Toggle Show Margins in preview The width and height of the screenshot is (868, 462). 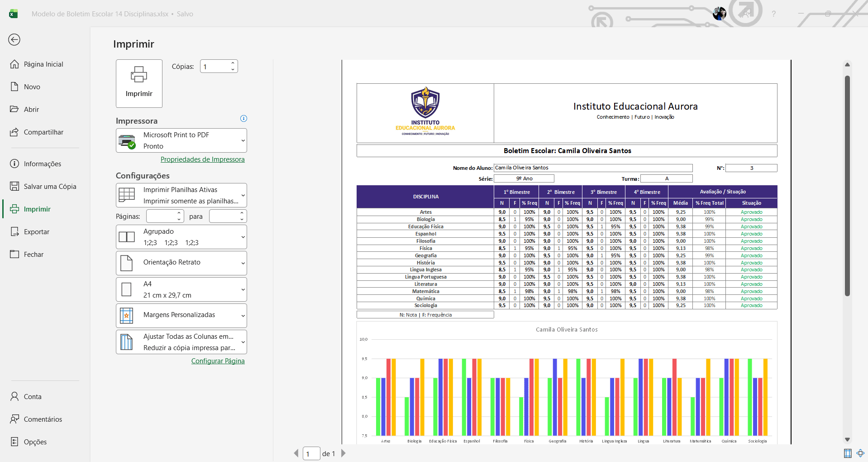coord(848,453)
